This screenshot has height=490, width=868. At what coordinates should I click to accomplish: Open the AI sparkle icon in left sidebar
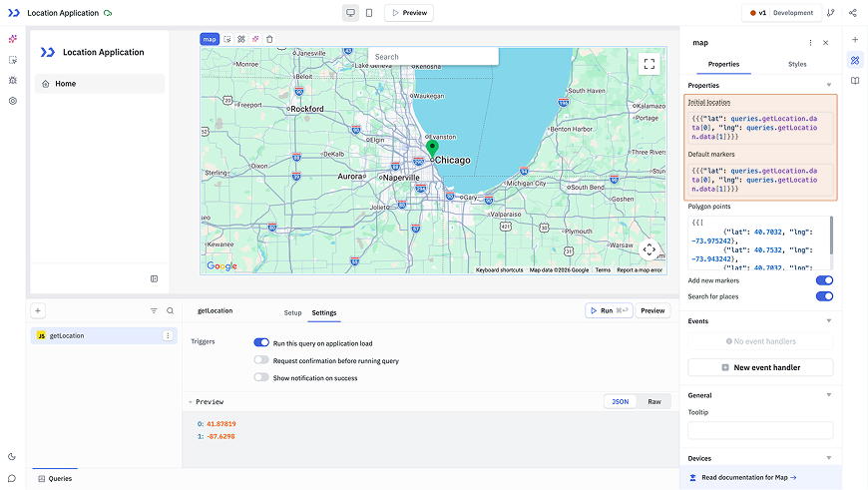(13, 39)
